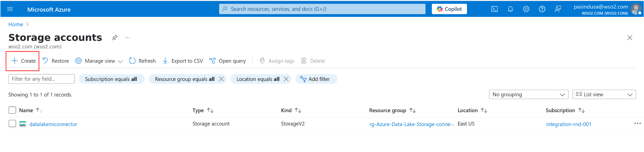Sort by the Name column

click(x=31, y=110)
